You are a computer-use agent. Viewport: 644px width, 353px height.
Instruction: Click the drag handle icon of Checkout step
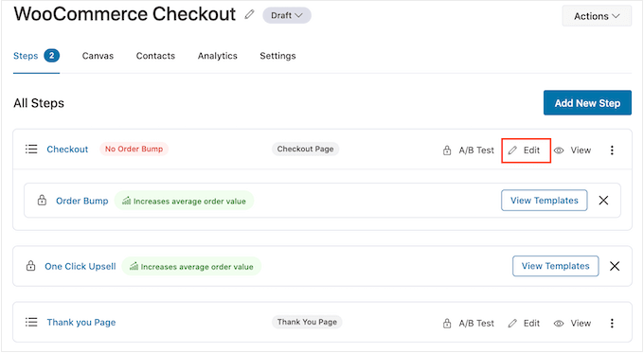pyautogui.click(x=31, y=149)
